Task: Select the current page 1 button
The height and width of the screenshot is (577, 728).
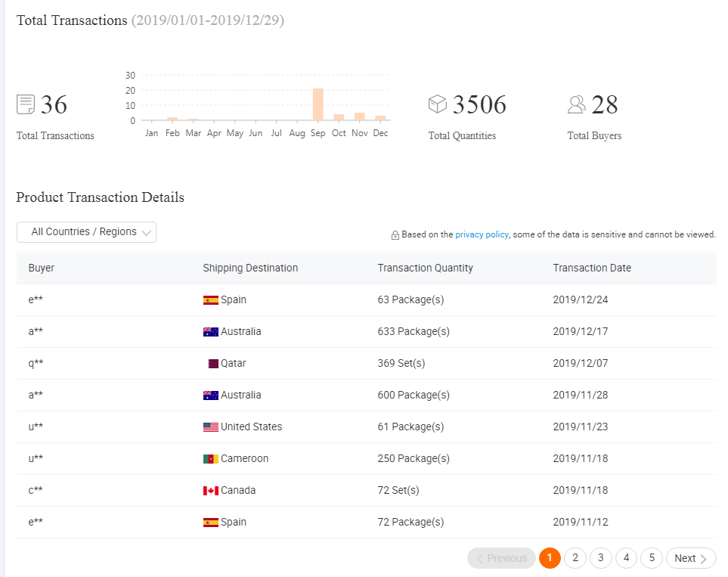Action: tap(550, 558)
